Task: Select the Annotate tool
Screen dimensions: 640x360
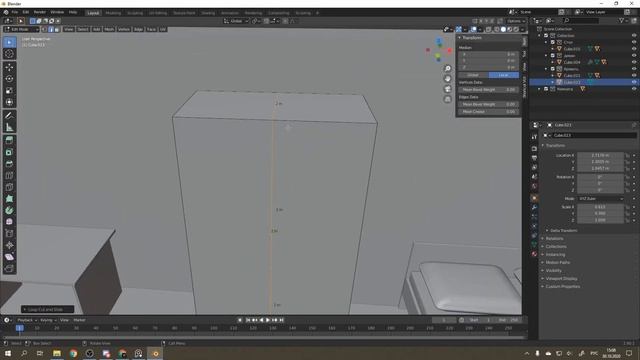Action: coord(9,116)
